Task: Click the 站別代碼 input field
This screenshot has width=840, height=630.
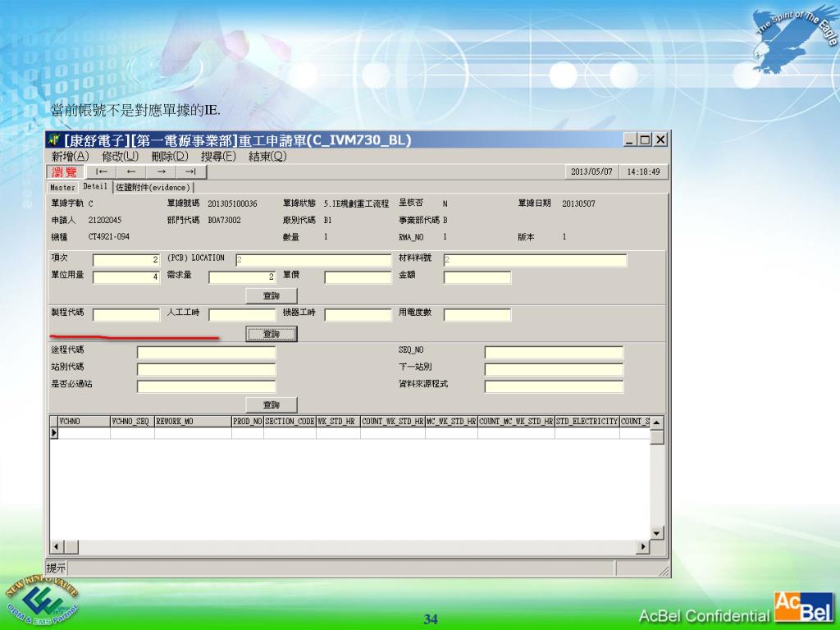Action: (206, 370)
